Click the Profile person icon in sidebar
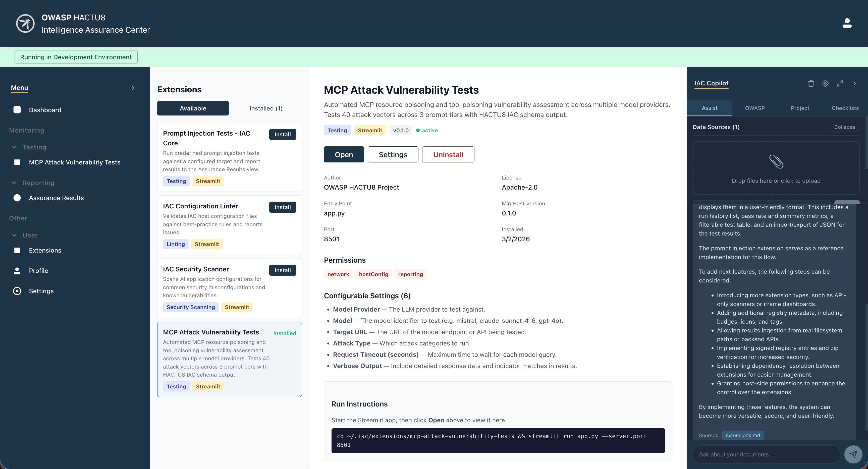Screen dimensions: 868x469 [x=17, y=271]
